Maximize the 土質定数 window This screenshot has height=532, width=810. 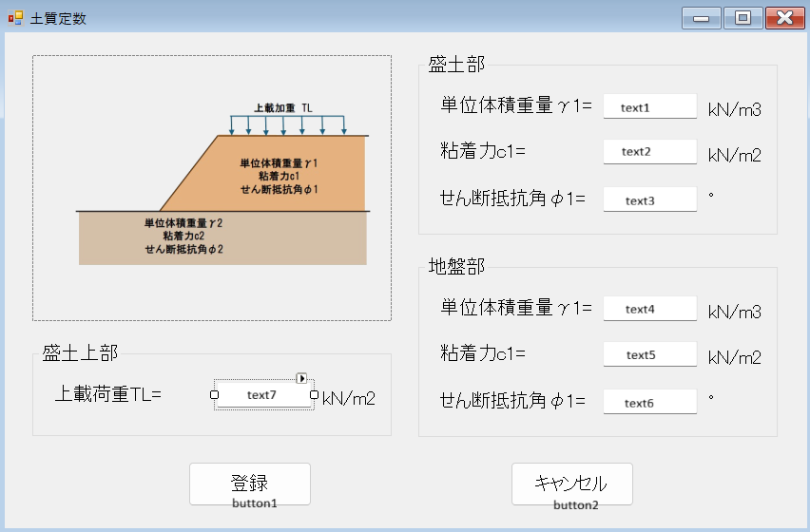pyautogui.click(x=742, y=18)
